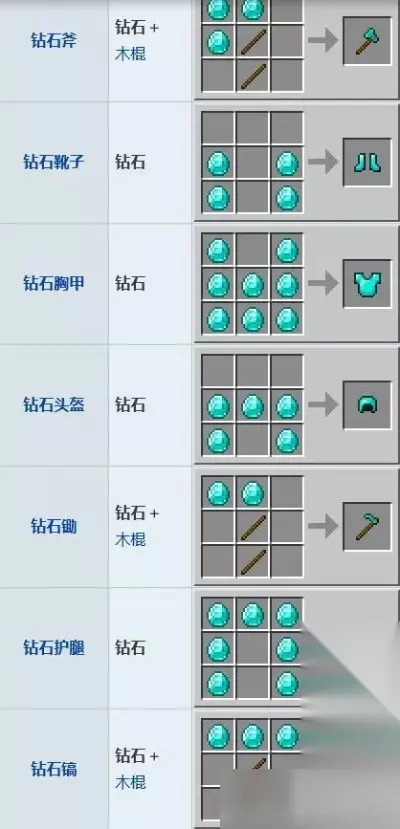The width and height of the screenshot is (400, 829).
Task: Click the diamond hoe result icon
Action: coord(367,526)
